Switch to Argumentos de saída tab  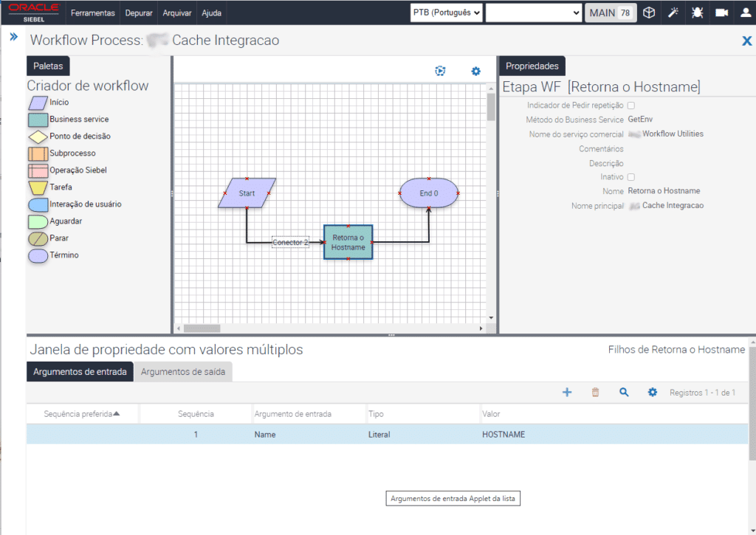[183, 372]
